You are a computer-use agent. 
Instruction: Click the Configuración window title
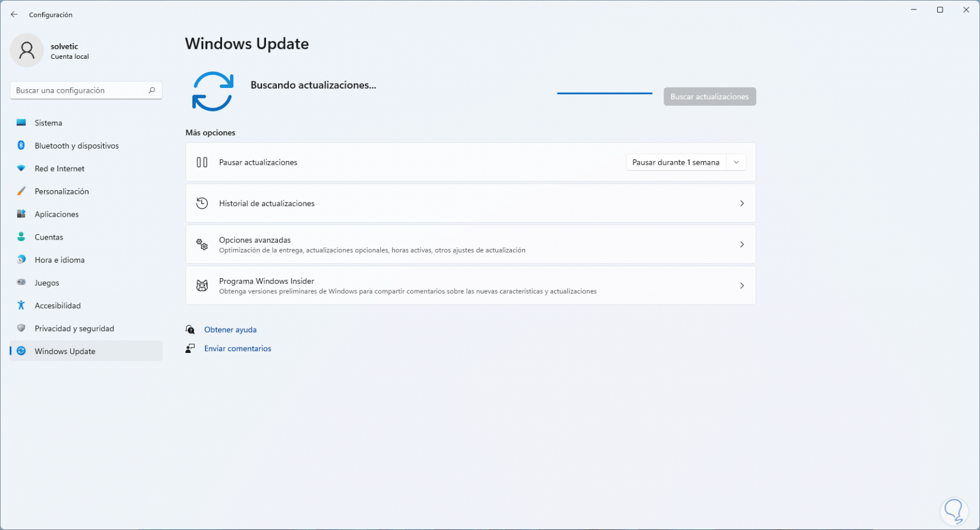click(x=50, y=15)
